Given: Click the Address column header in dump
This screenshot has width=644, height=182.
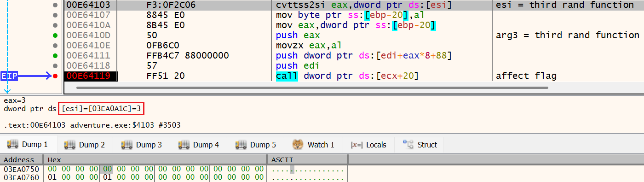Looking at the screenshot, I should (21, 159).
